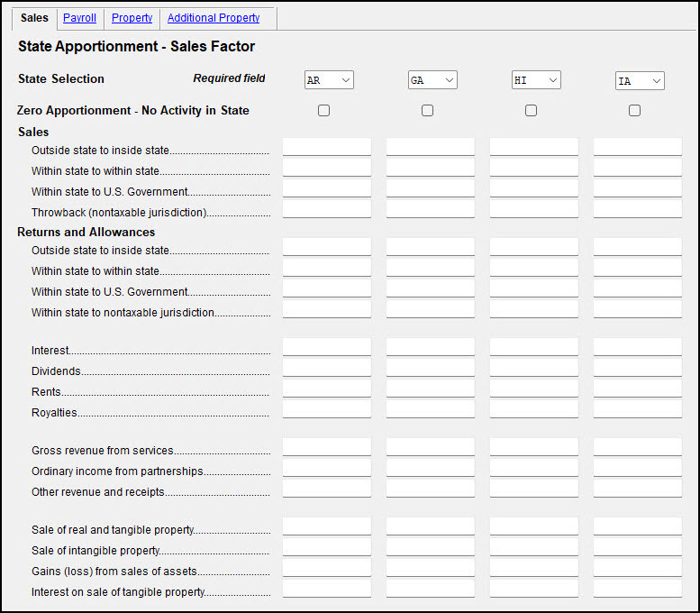Open the IA state selection dropdown

pyautogui.click(x=640, y=81)
